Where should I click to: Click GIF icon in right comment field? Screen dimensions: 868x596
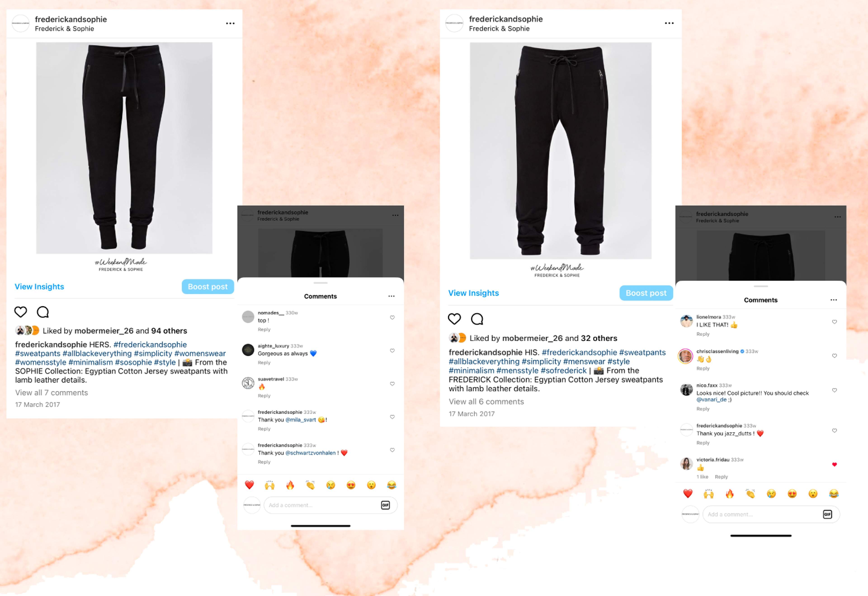coord(827,514)
